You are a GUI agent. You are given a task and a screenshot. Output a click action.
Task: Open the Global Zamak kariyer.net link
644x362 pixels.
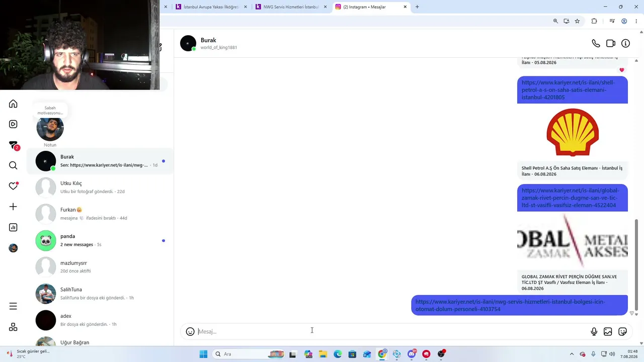tap(570, 198)
